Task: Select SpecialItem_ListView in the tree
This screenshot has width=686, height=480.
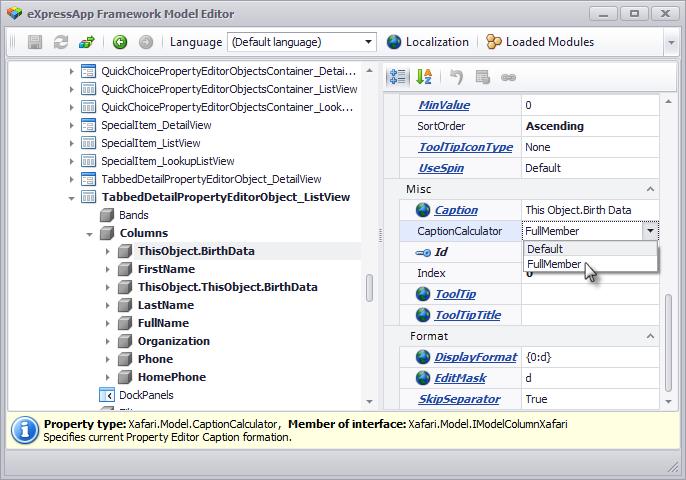Action: (x=150, y=143)
